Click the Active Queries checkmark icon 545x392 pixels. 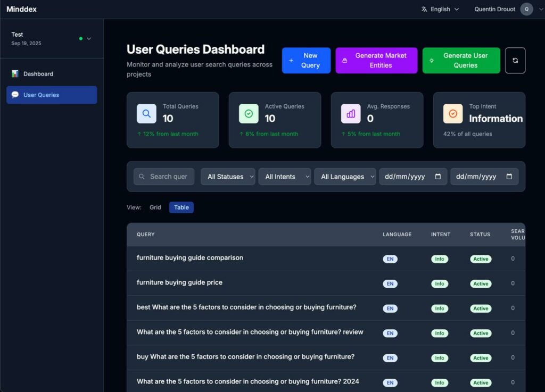point(249,113)
